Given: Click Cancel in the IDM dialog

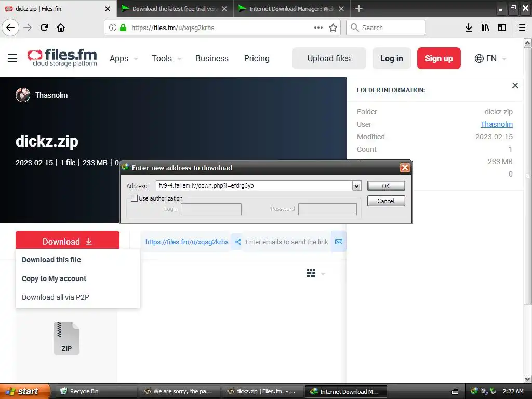Looking at the screenshot, I should 386,201.
